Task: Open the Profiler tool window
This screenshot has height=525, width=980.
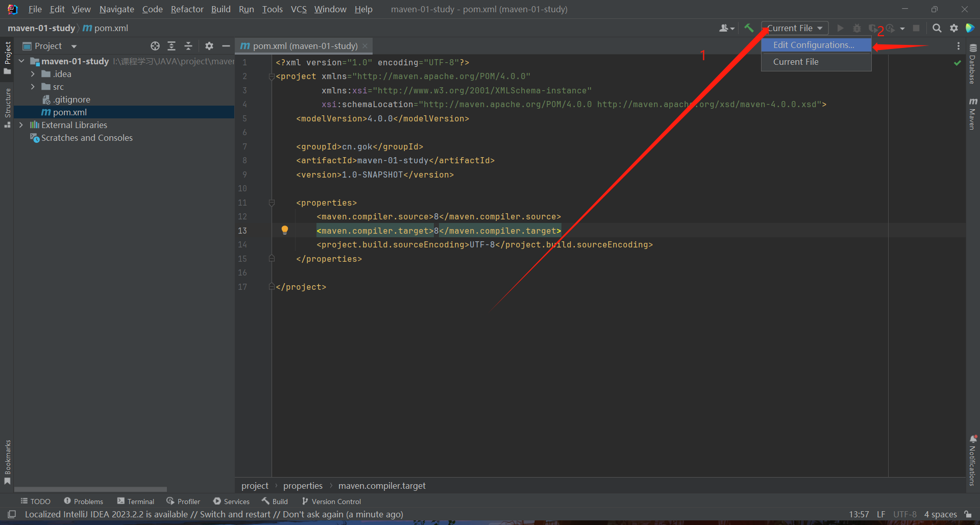Action: 183,502
